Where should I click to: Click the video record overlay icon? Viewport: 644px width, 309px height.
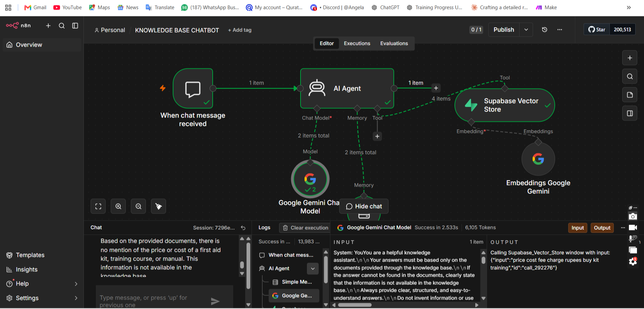click(x=633, y=228)
